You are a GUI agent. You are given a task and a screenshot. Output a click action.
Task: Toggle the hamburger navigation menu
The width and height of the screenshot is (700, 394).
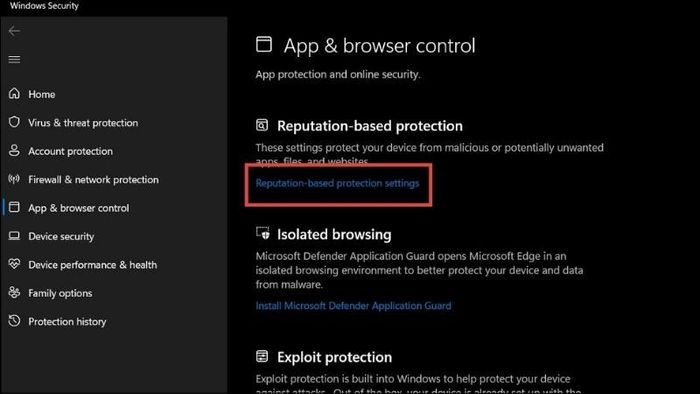click(x=14, y=59)
